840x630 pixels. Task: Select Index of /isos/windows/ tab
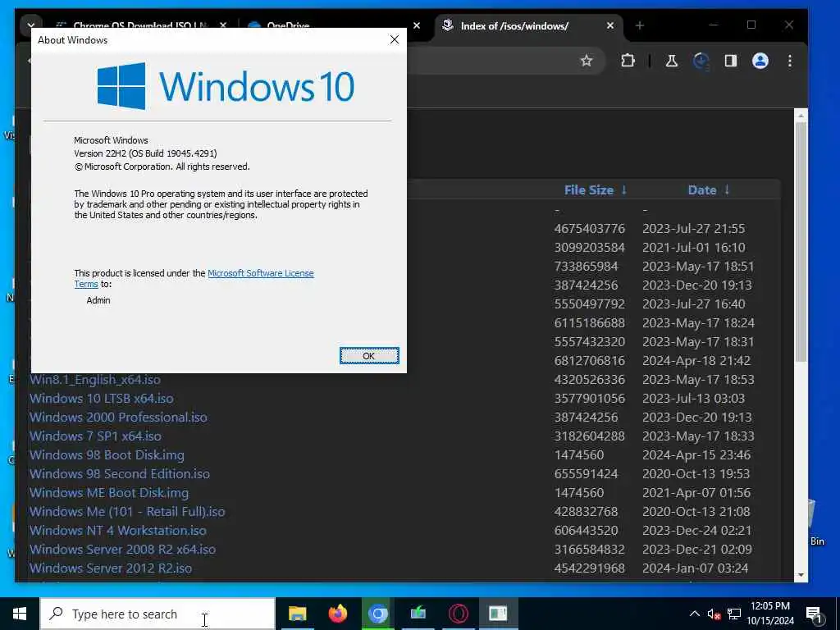point(514,25)
